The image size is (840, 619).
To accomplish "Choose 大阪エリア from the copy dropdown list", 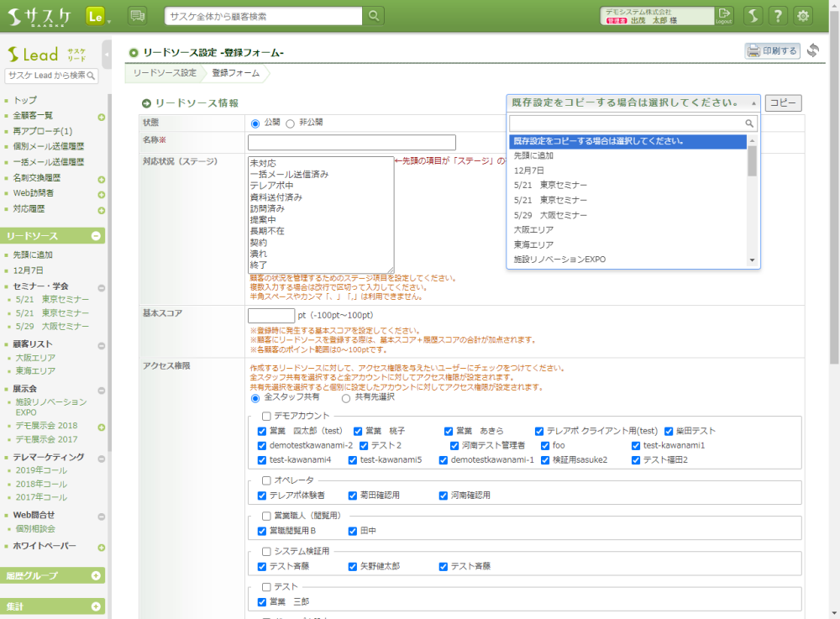I will (x=530, y=229).
